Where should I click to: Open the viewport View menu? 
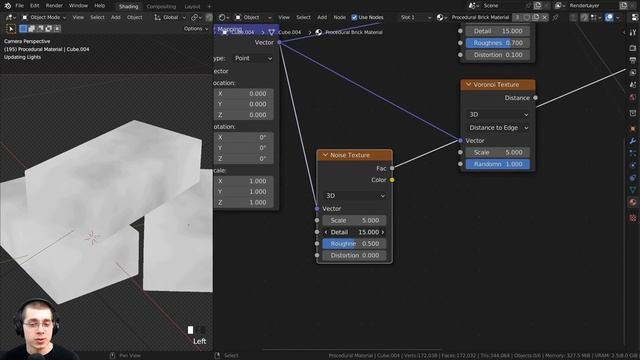pyautogui.click(x=78, y=17)
